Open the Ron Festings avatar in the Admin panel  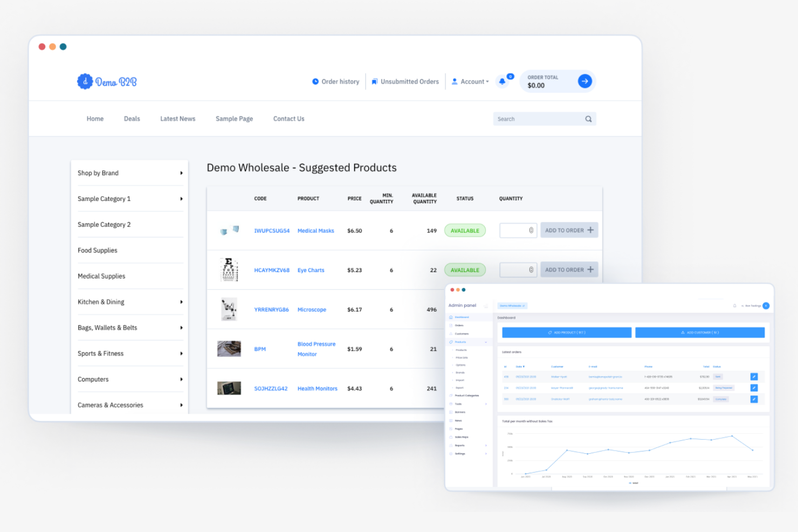point(766,306)
